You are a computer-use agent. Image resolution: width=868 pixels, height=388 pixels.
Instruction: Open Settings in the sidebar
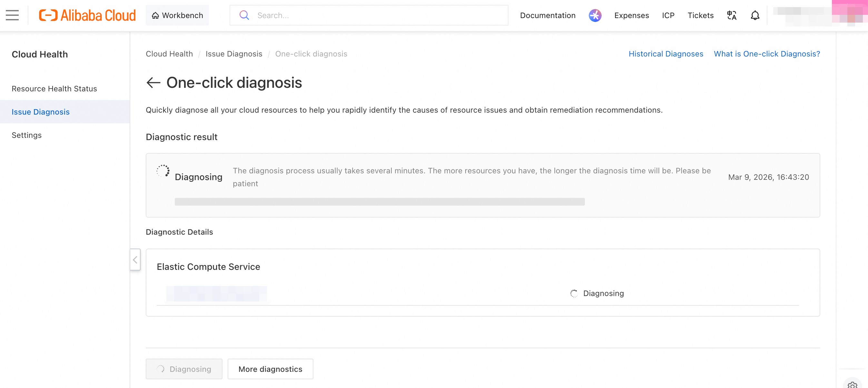(x=65, y=135)
